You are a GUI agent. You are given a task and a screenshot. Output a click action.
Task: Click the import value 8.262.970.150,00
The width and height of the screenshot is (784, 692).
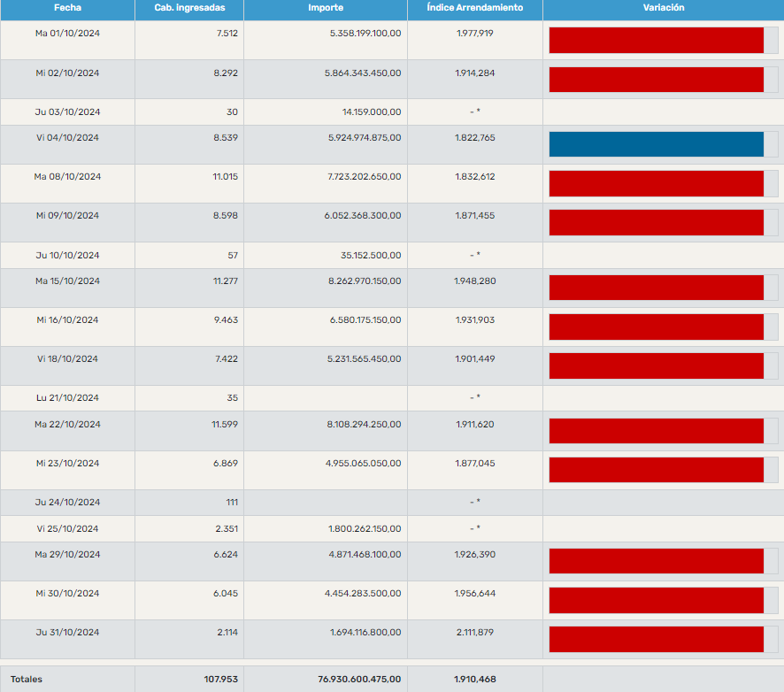pos(363,281)
